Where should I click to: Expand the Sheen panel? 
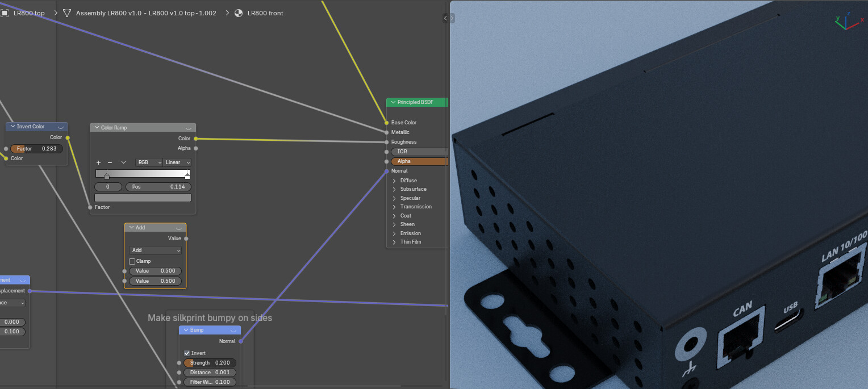(394, 224)
